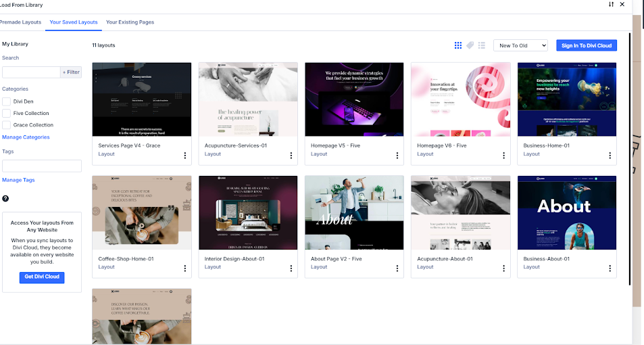Click the expand/sort arrows icon in header
Viewport: 644px width, 345px height.
(x=611, y=4)
